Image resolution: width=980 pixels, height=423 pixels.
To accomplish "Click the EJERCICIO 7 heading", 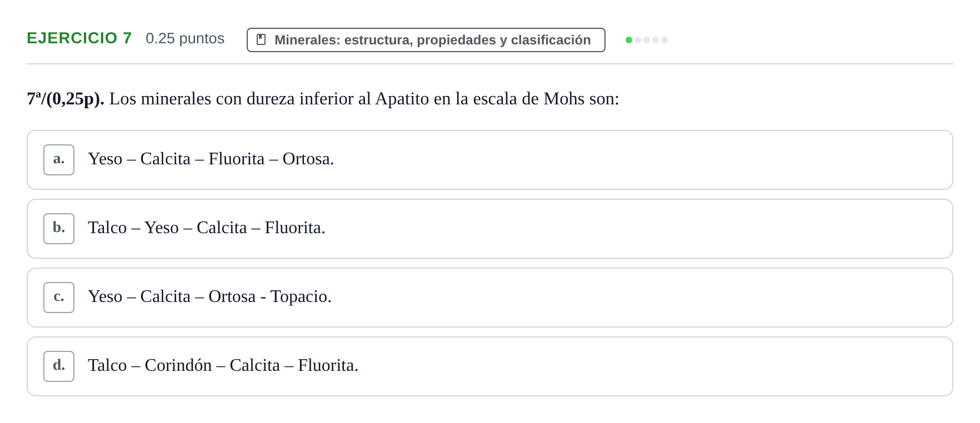I will point(79,38).
